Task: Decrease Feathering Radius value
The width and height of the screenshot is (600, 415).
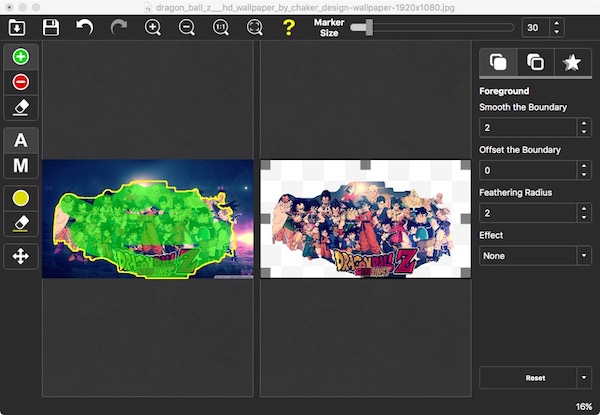Action: coord(584,218)
